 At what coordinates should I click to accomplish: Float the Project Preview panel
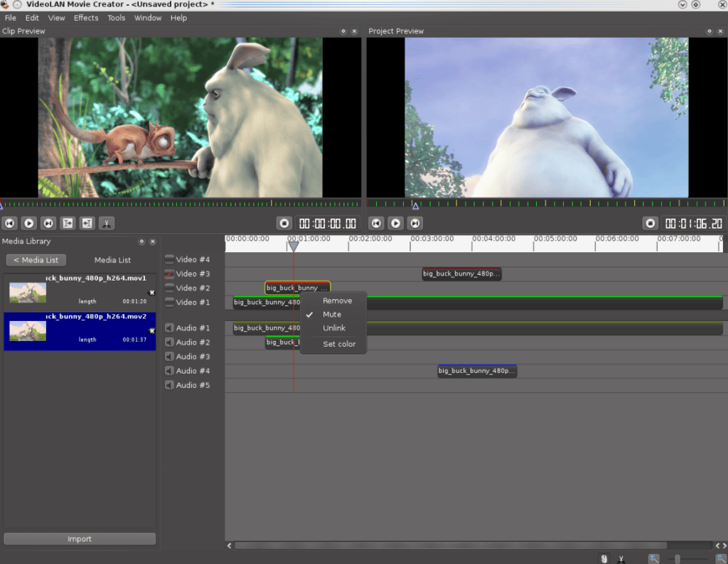pos(710,31)
